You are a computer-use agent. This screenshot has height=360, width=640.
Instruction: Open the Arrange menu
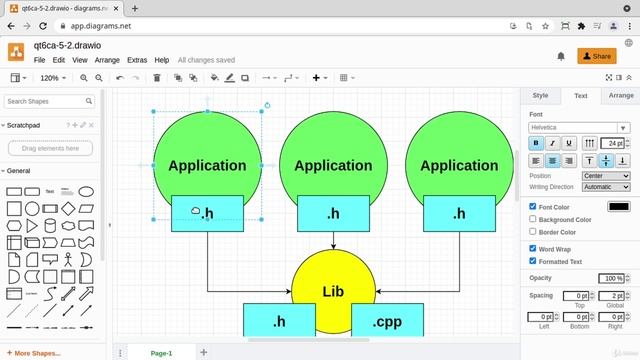(x=107, y=60)
